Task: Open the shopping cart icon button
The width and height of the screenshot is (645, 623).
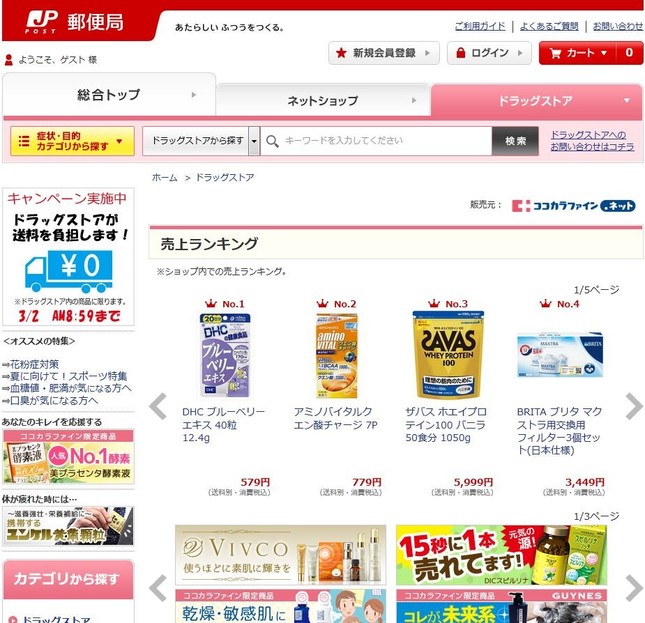Action: pos(555,53)
